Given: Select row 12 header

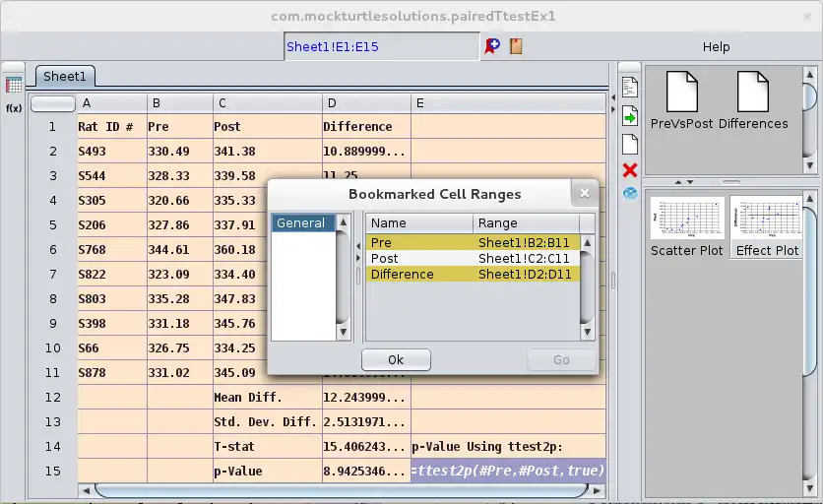Looking at the screenshot, I should pyautogui.click(x=52, y=398).
